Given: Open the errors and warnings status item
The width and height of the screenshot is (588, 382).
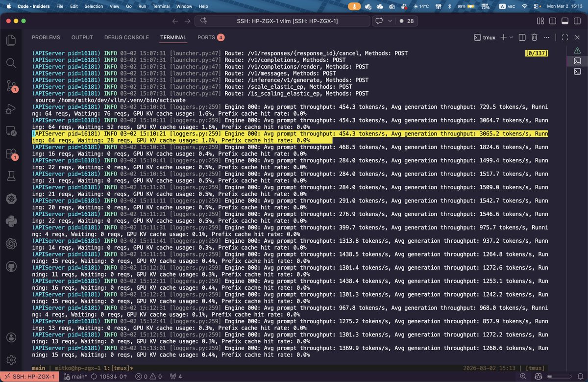Looking at the screenshot, I should point(149,377).
